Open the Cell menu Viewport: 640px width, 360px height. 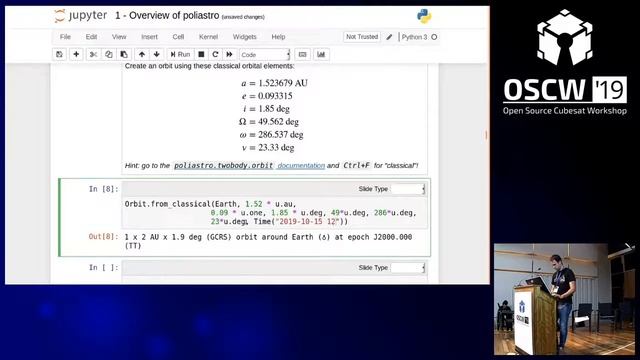coord(178,37)
